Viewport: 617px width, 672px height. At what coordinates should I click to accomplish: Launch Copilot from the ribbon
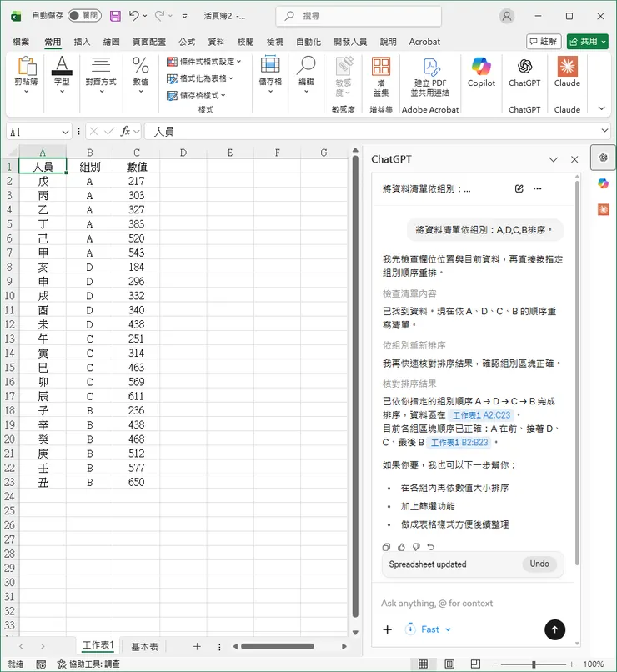point(481,73)
